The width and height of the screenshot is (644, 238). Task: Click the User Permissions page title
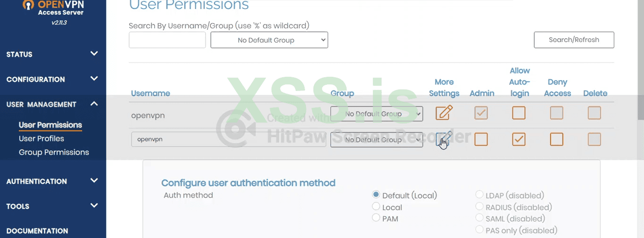(x=189, y=5)
